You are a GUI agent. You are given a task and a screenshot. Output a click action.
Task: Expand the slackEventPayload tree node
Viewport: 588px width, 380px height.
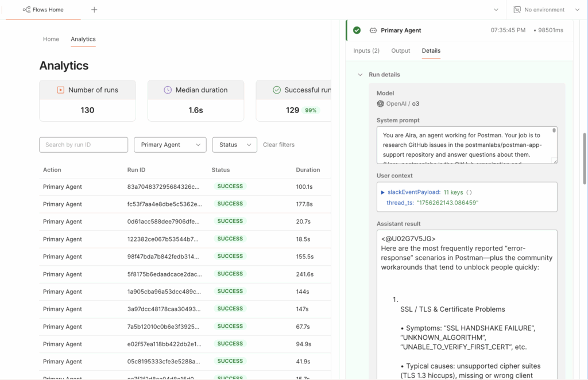click(383, 192)
